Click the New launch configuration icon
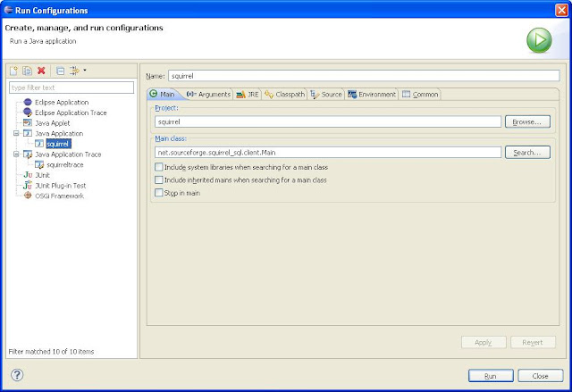572x392 pixels. point(13,71)
